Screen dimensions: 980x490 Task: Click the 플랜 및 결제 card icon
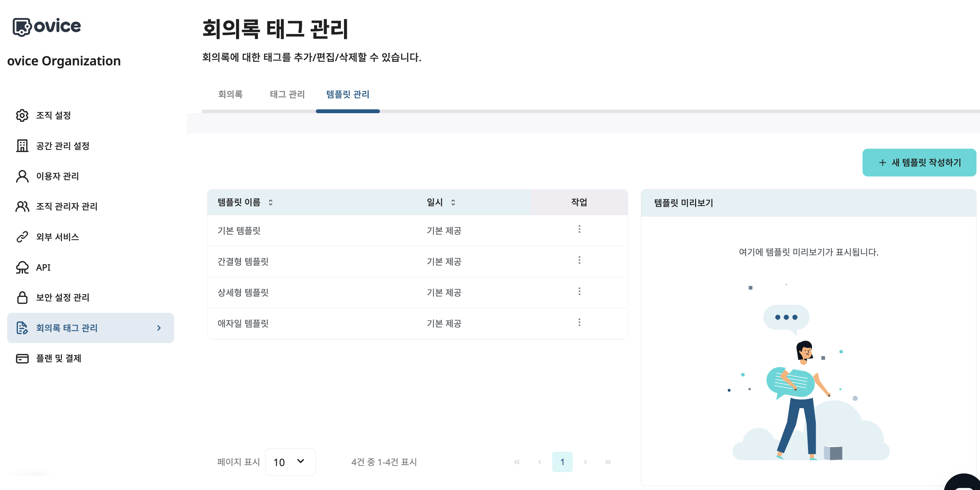(22, 359)
